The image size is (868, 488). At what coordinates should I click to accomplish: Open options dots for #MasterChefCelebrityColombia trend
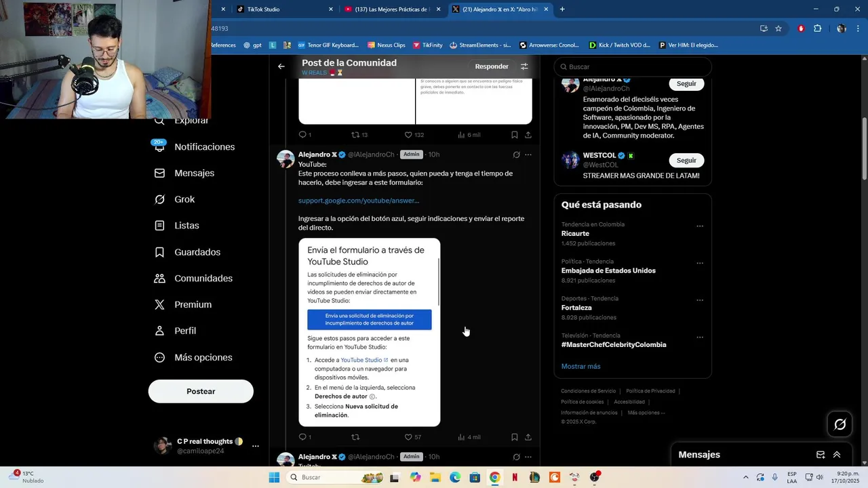point(700,337)
